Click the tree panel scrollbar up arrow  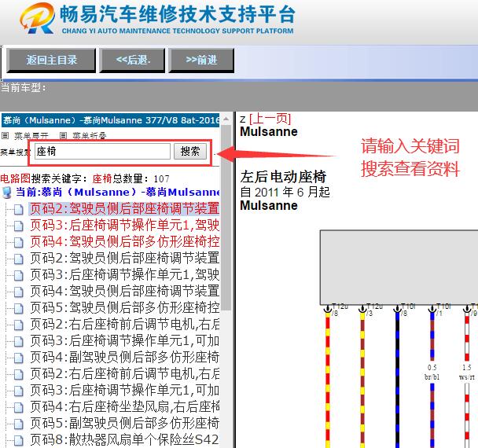(226, 119)
